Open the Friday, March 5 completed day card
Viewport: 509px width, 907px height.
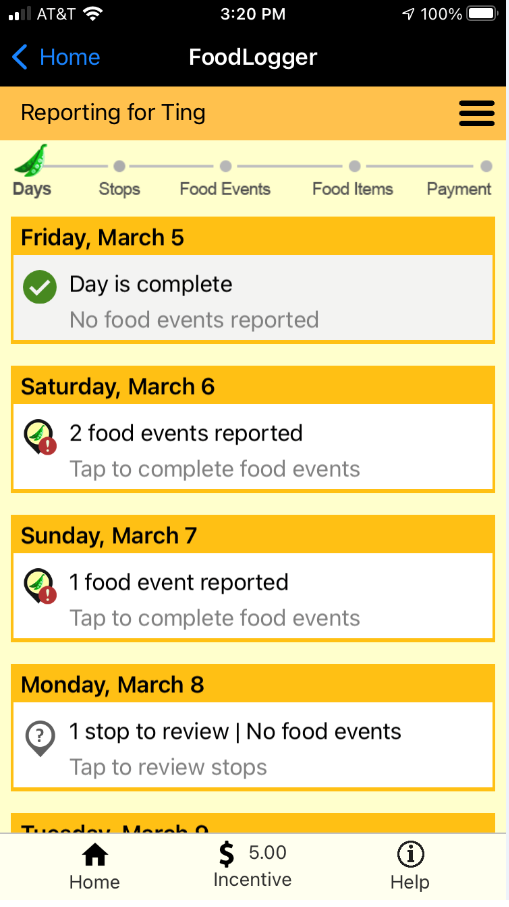(x=253, y=298)
